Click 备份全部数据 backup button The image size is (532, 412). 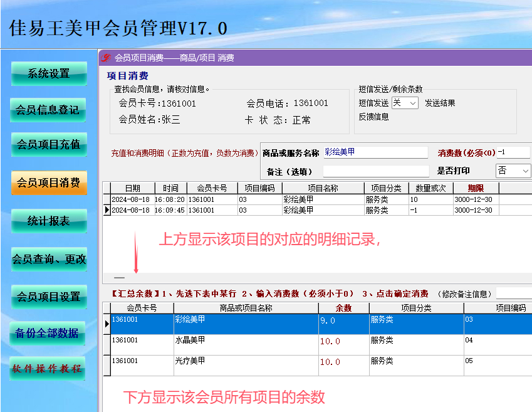(x=47, y=333)
